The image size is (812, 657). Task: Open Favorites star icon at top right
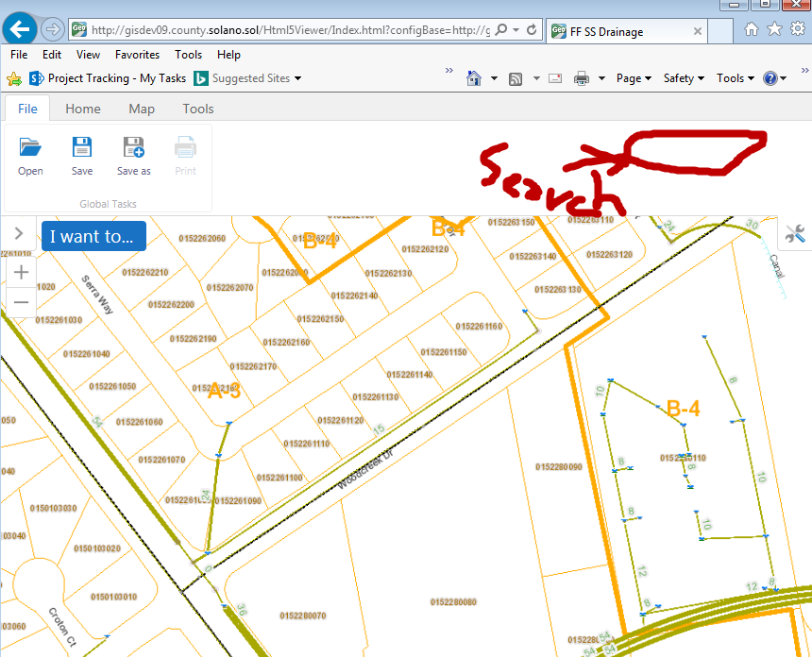[x=775, y=29]
